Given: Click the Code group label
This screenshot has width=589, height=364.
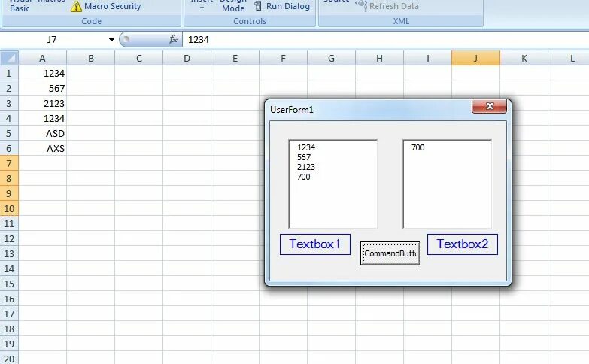Looking at the screenshot, I should [91, 21].
